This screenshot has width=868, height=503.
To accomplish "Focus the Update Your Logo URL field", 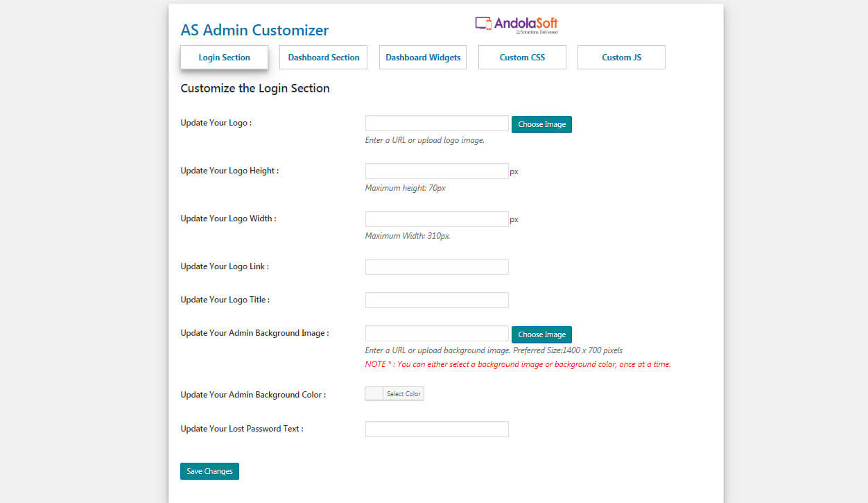I will click(x=437, y=123).
